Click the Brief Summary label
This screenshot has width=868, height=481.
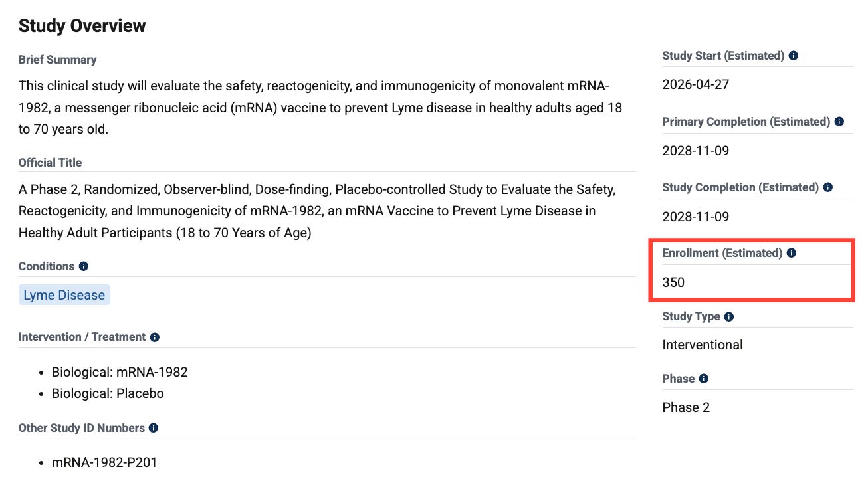point(58,60)
